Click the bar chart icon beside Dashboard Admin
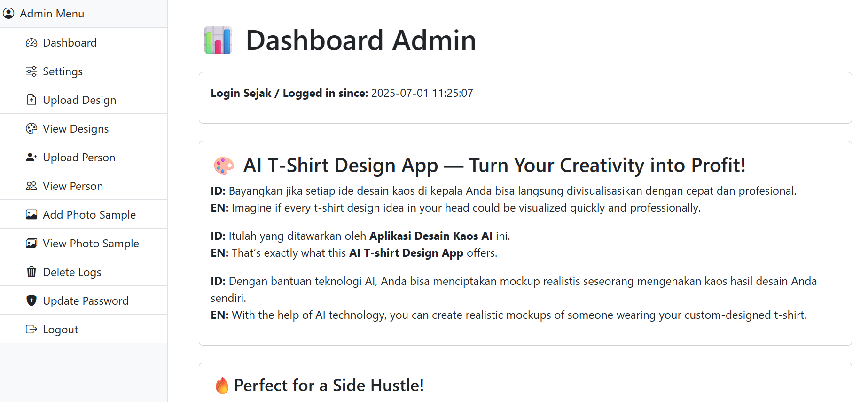The width and height of the screenshot is (868, 402). tap(218, 40)
